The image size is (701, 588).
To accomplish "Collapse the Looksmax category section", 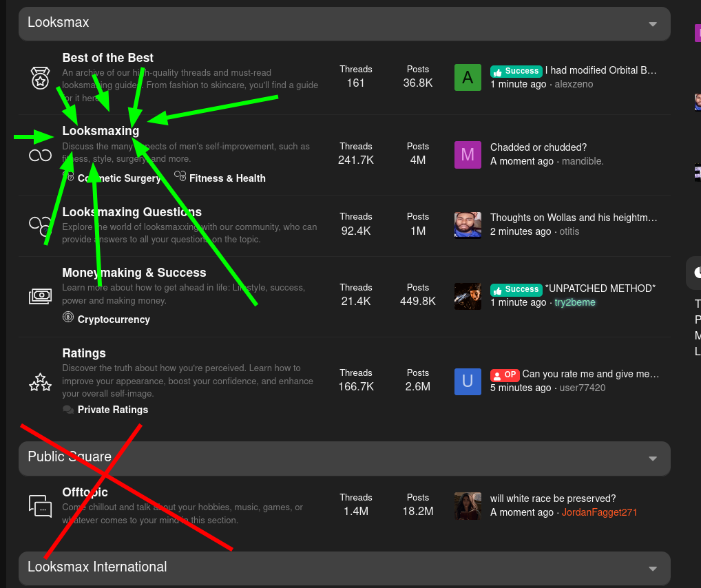I will (x=653, y=24).
